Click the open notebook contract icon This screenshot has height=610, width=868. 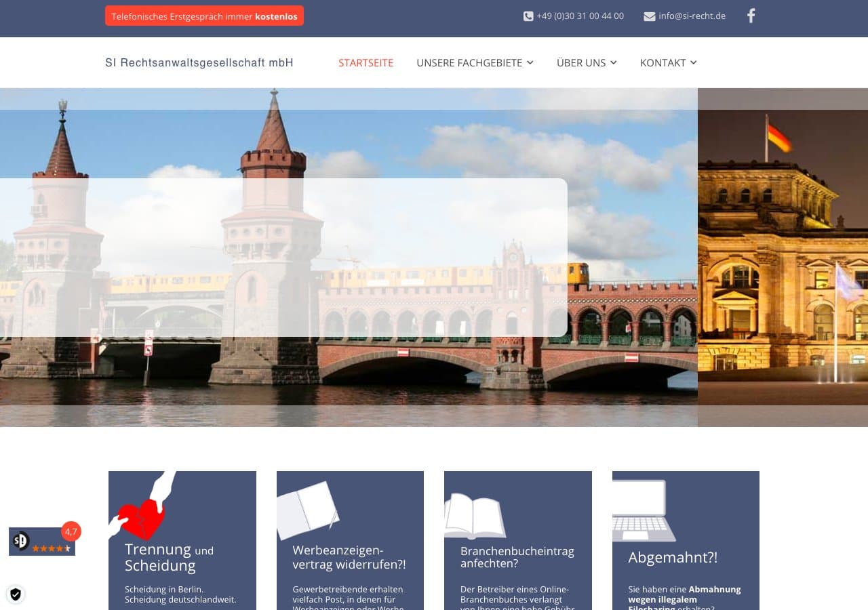point(307,510)
